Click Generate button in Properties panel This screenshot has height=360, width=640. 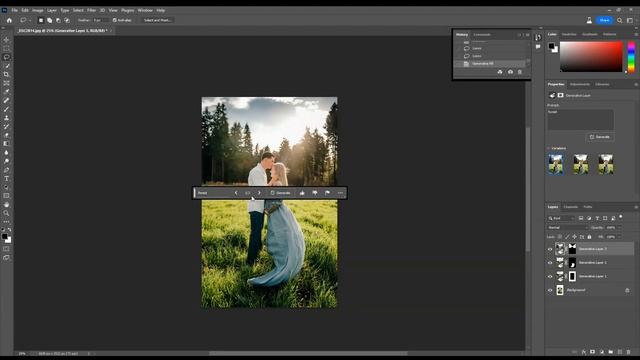pyautogui.click(x=600, y=137)
